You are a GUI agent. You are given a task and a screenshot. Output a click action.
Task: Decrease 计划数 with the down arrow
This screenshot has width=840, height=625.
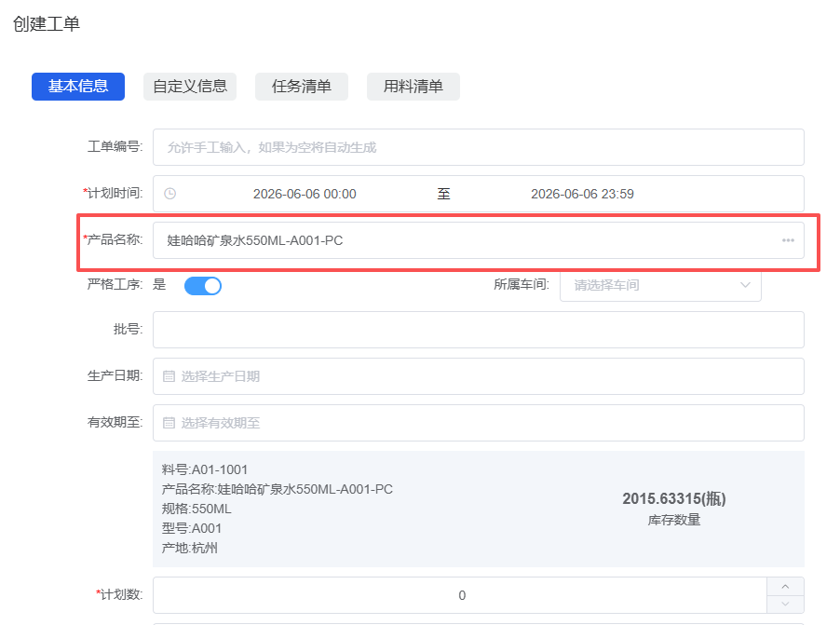click(785, 605)
